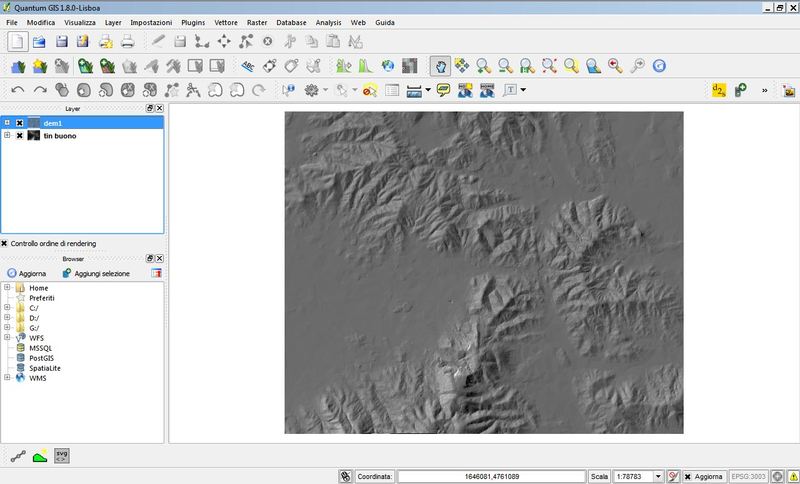Click the Zoom In magnifier tool
The image size is (800, 484).
click(x=484, y=66)
